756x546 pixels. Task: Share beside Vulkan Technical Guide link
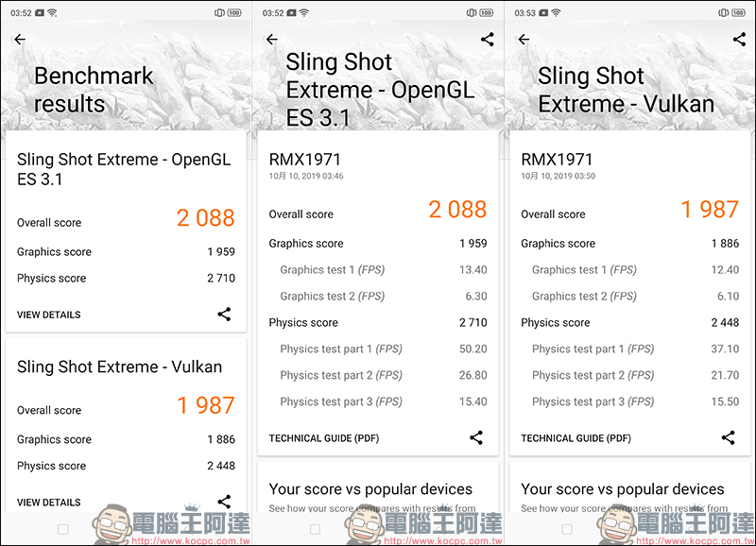(x=728, y=437)
